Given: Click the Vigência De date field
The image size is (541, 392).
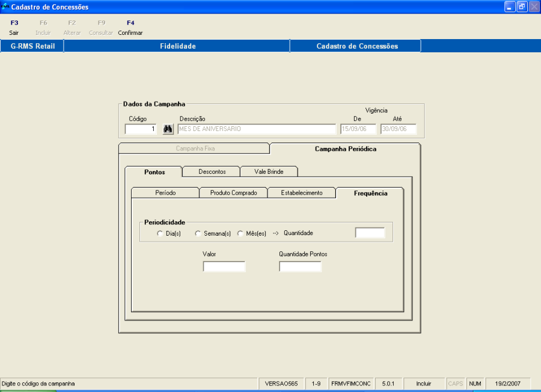Looking at the screenshot, I should (358, 129).
